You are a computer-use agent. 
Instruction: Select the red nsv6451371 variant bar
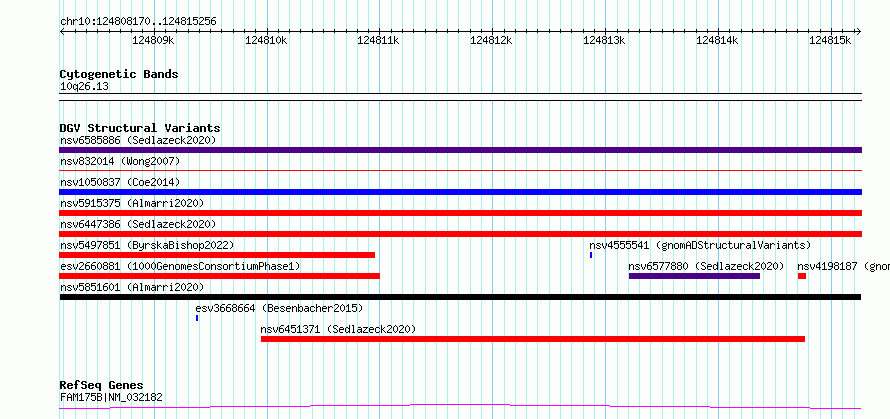(x=533, y=339)
